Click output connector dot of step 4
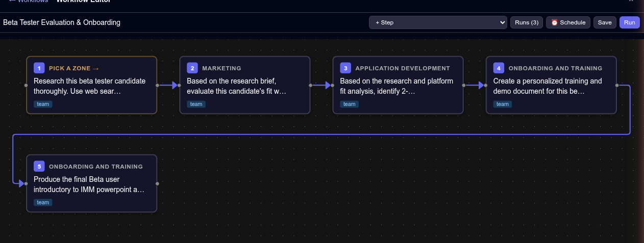 point(617,85)
